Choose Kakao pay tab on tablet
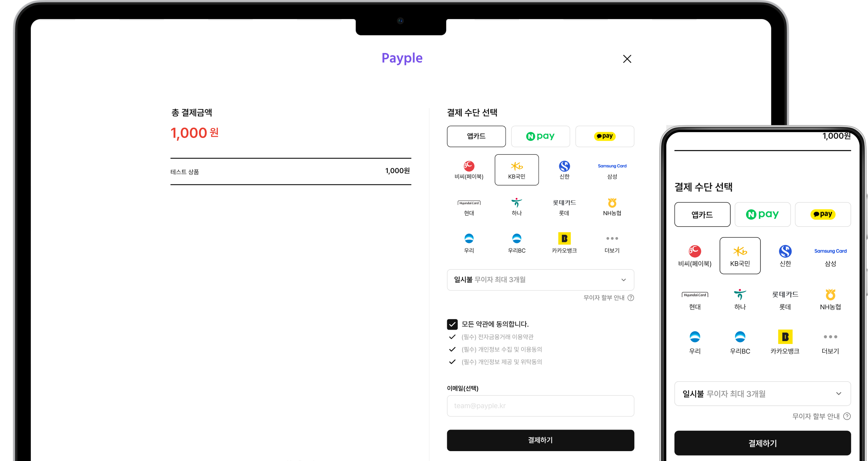 click(605, 136)
